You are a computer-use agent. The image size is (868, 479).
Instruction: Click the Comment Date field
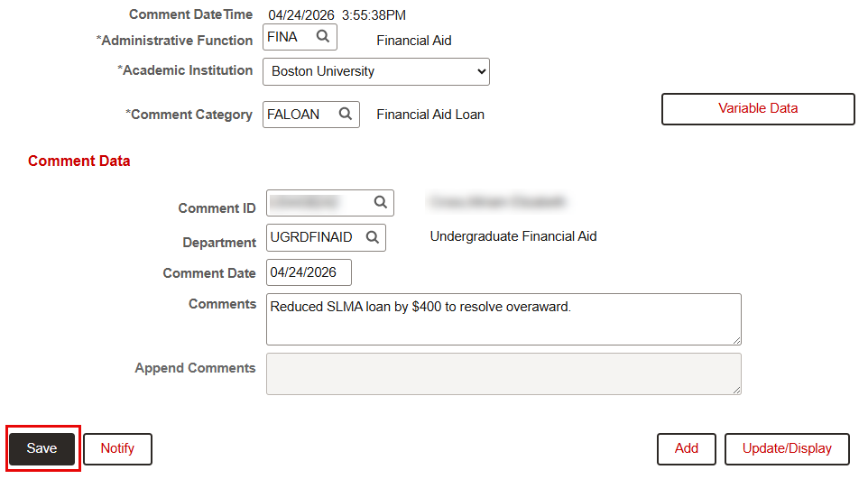(309, 272)
